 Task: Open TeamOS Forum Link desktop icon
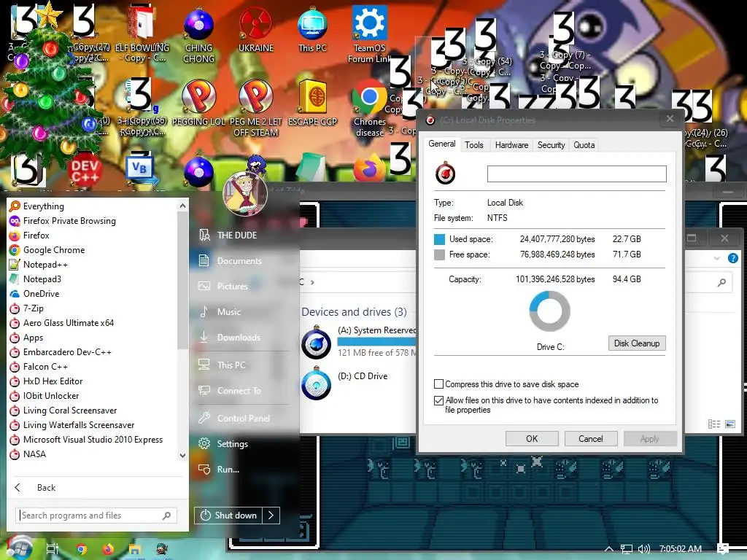click(x=369, y=34)
